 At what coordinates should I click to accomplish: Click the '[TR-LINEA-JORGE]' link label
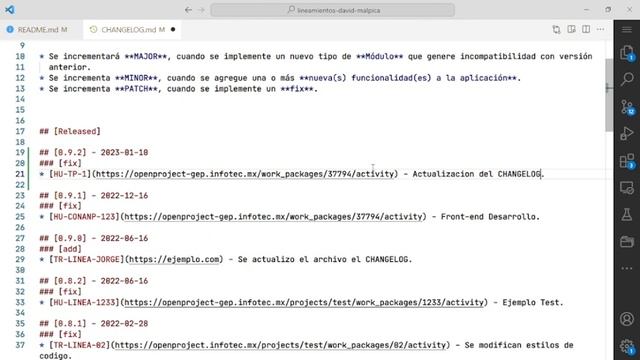[87, 260]
